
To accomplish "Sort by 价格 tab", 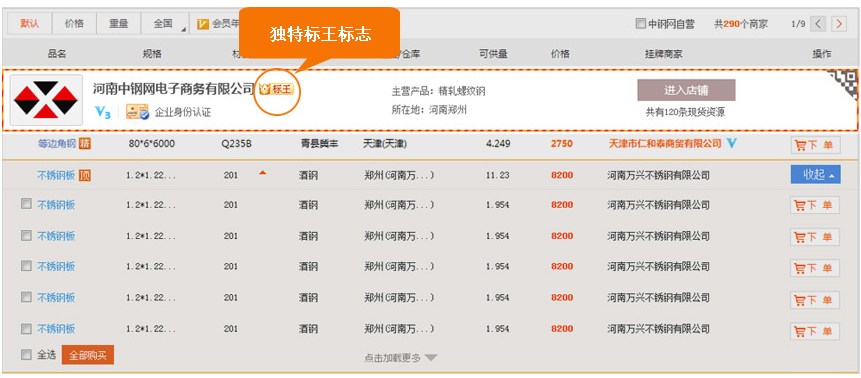I will (x=74, y=24).
